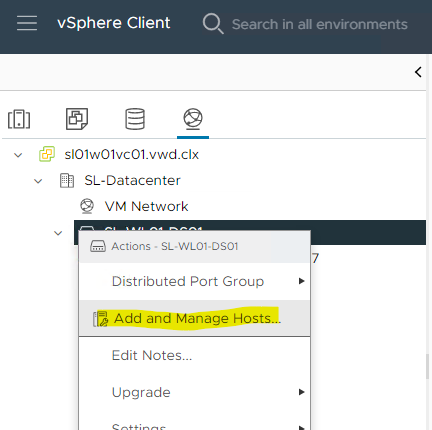Image resolution: width=432 pixels, height=430 pixels.
Task: Click the Add and Manage Hosts icon
Action: (x=101, y=319)
